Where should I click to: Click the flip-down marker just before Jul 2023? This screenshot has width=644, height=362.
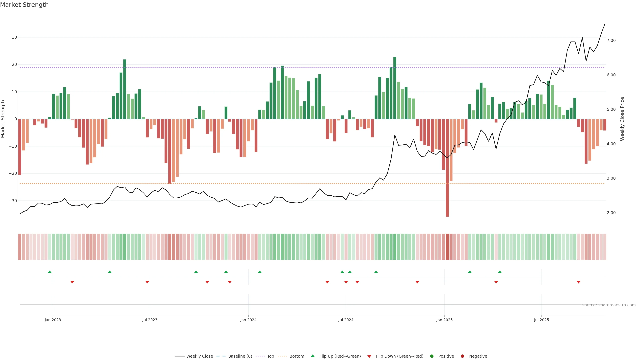tap(147, 282)
